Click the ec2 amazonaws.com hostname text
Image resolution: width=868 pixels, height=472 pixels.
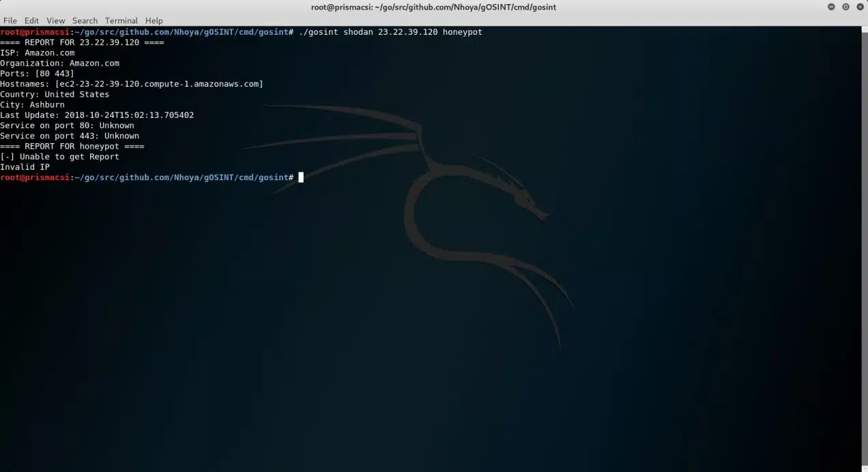tap(159, 84)
